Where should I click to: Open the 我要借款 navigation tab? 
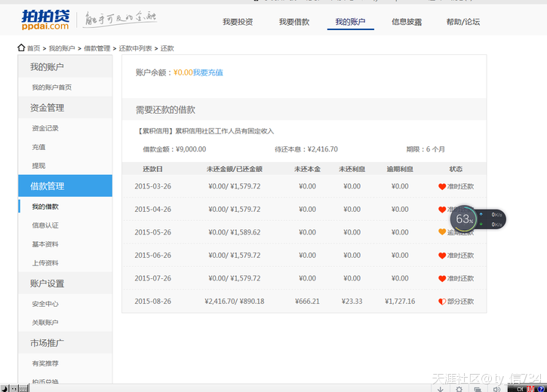(x=294, y=22)
